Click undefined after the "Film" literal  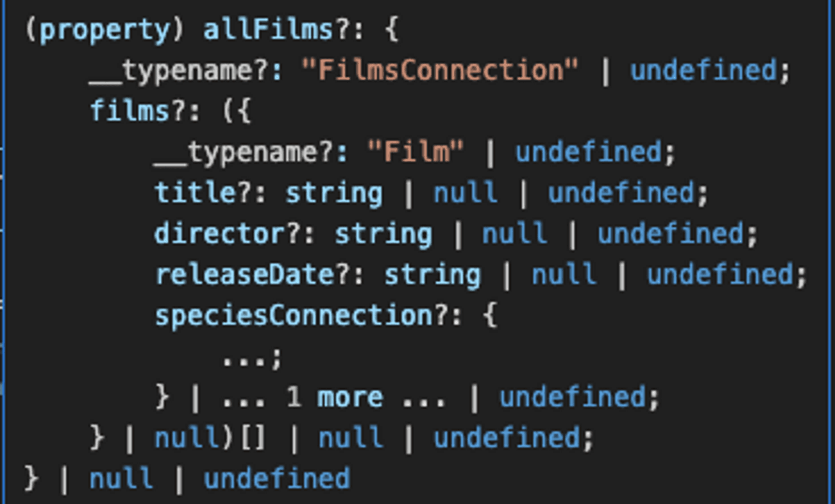point(589,152)
